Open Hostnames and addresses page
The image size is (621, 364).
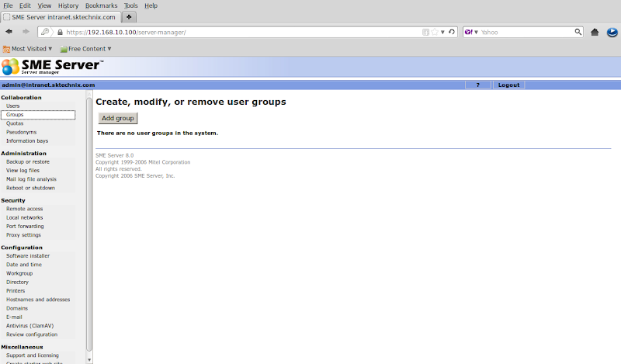tap(38, 300)
